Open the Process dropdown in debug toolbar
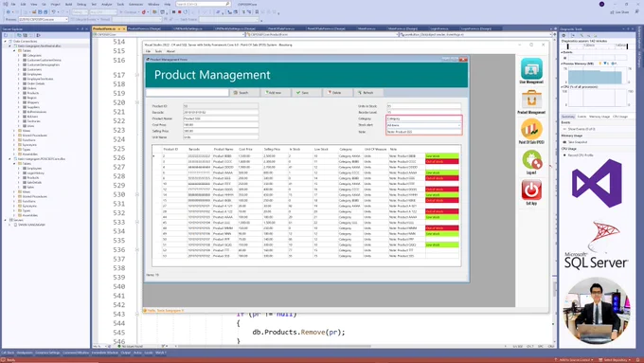 (x=44, y=19)
